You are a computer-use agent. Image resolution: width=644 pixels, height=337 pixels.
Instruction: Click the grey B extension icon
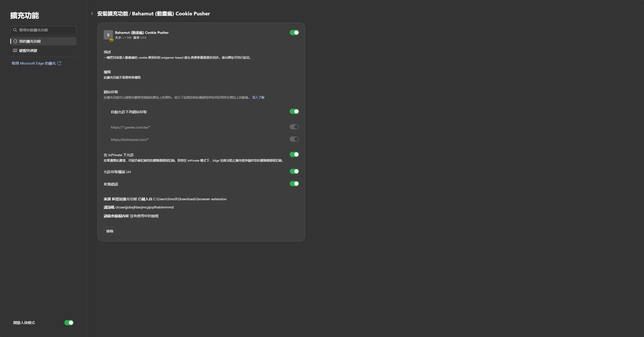pos(108,35)
